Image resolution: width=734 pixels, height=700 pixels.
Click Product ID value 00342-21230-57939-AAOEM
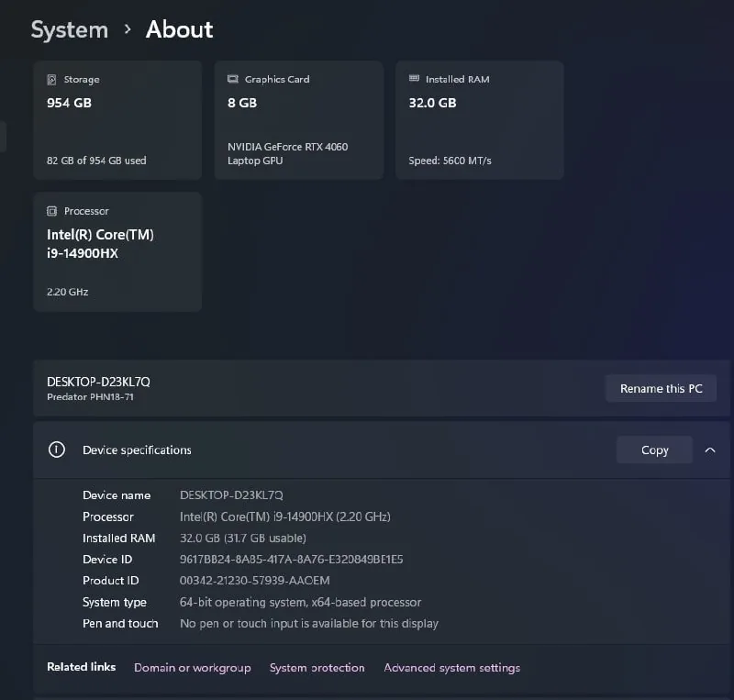[x=255, y=581]
